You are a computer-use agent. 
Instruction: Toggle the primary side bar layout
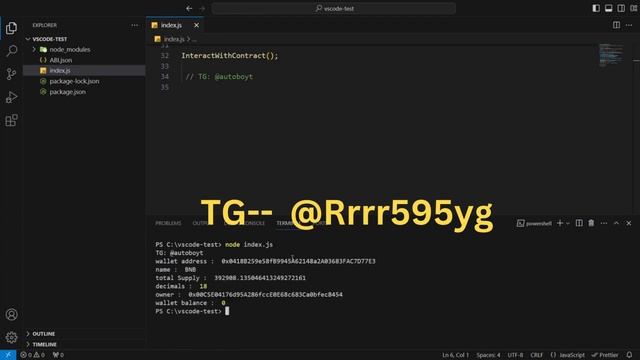click(x=596, y=8)
